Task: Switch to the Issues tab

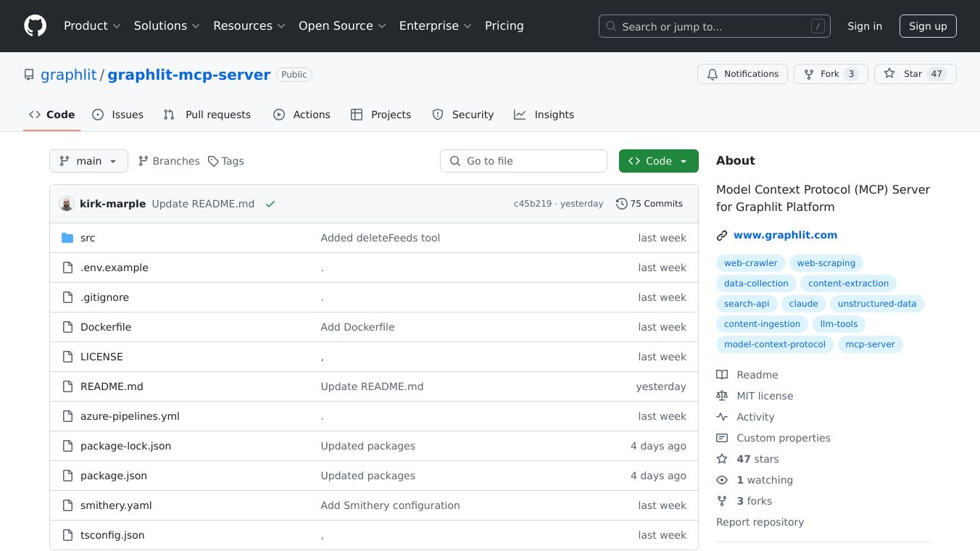Action: (x=118, y=115)
